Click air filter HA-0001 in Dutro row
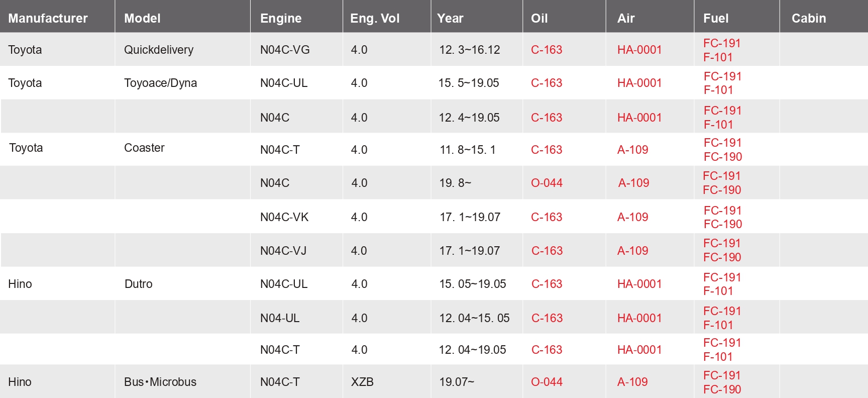868x398 pixels. [x=639, y=284]
